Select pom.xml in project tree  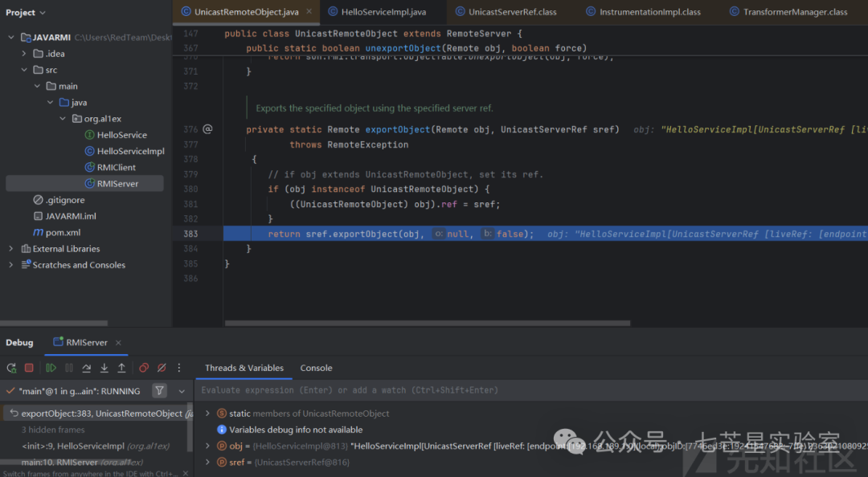click(63, 232)
